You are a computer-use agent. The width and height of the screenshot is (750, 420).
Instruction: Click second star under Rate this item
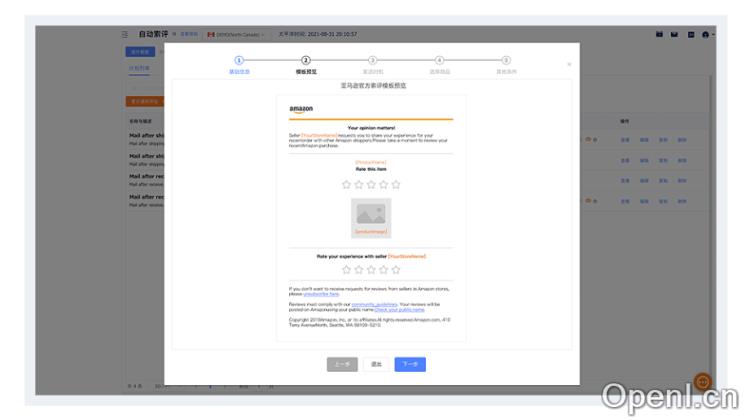coord(359,185)
